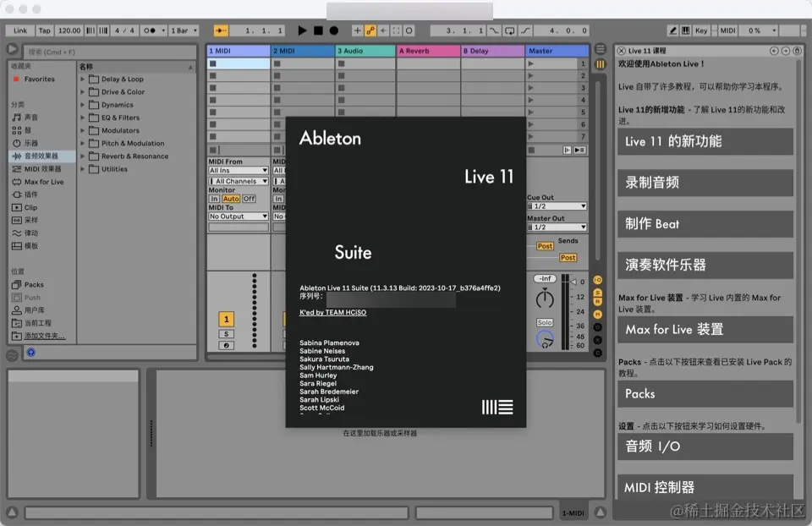Click the Arrangement Record button
812x526 pixels.
point(334,30)
